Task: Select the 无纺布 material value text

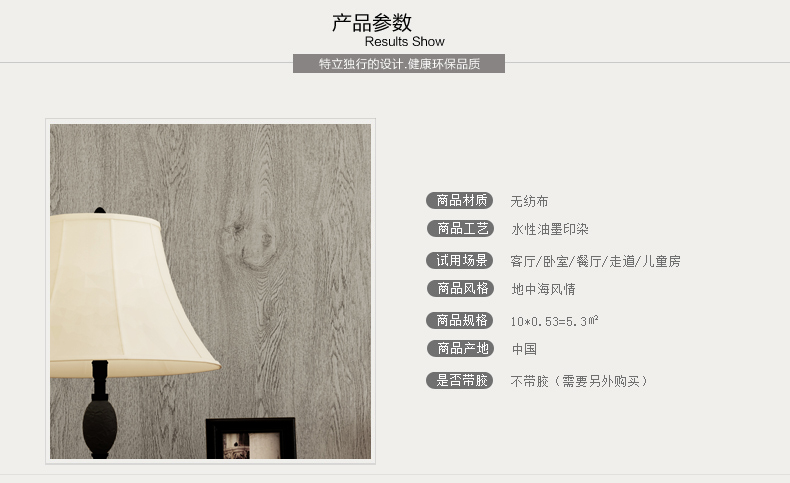Action: point(529,201)
